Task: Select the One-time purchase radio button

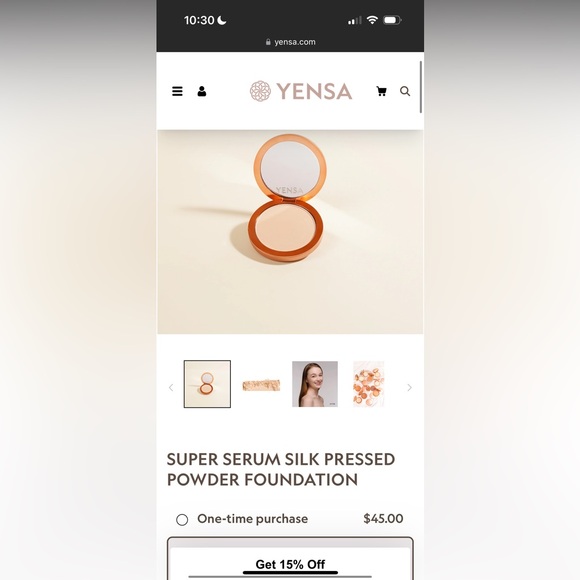Action: tap(182, 520)
